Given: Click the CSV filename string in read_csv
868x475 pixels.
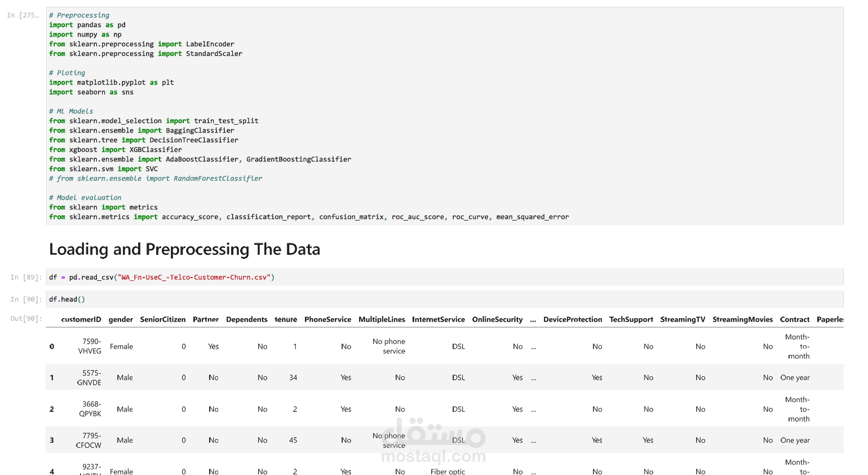Looking at the screenshot, I should pyautogui.click(x=194, y=277).
